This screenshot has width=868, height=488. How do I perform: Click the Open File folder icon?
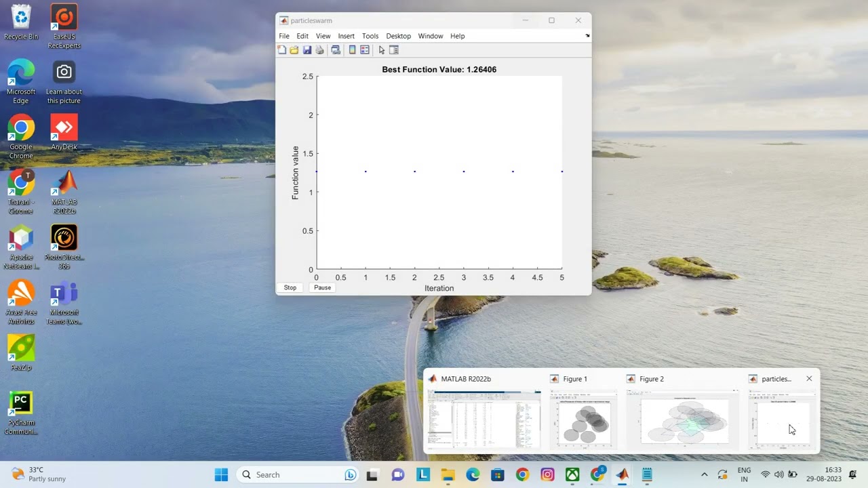294,50
